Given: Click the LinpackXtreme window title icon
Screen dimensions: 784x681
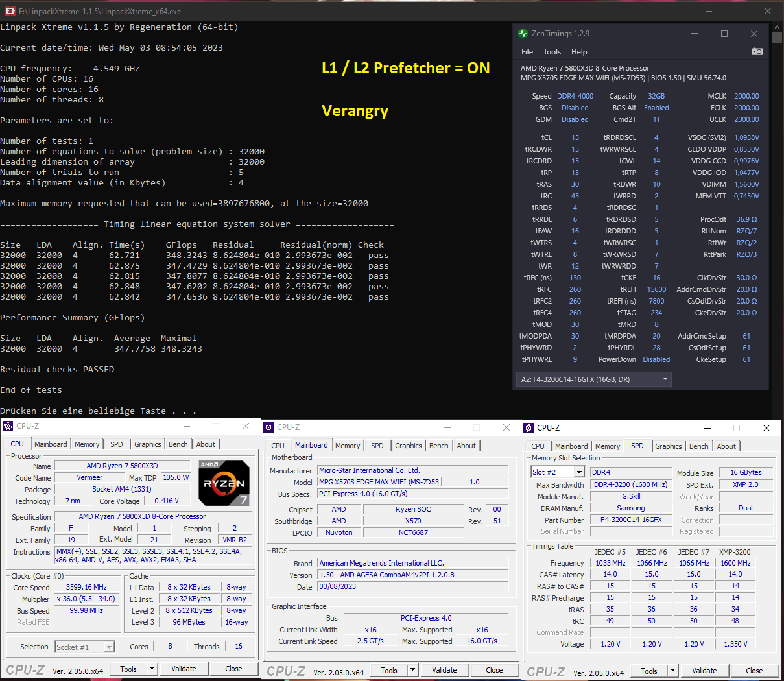Looking at the screenshot, I should [10, 11].
